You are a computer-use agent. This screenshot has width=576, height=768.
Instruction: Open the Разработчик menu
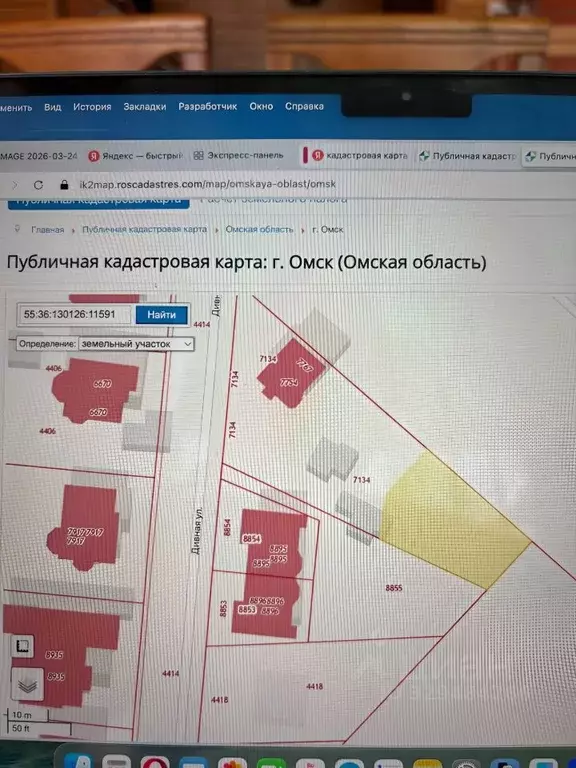tap(207, 106)
